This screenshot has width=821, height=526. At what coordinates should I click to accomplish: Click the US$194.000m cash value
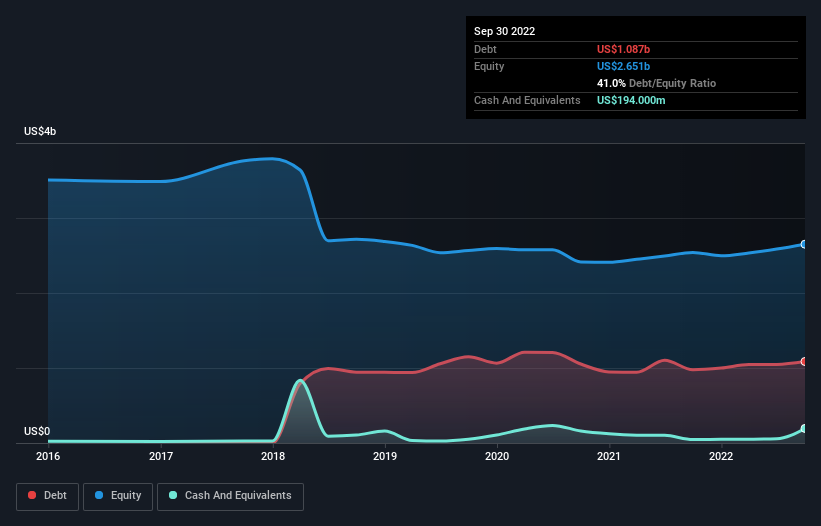(x=631, y=100)
